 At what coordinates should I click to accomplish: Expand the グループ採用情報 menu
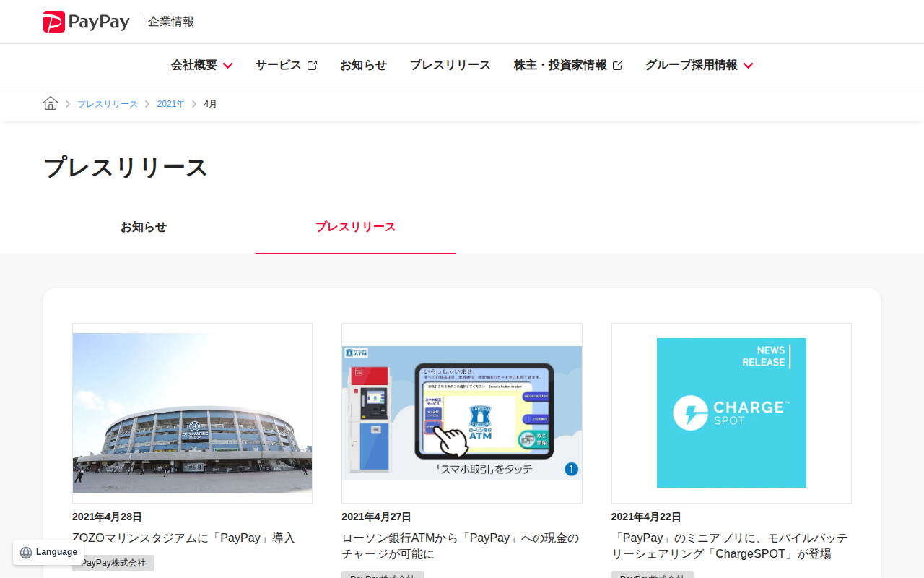click(x=699, y=65)
